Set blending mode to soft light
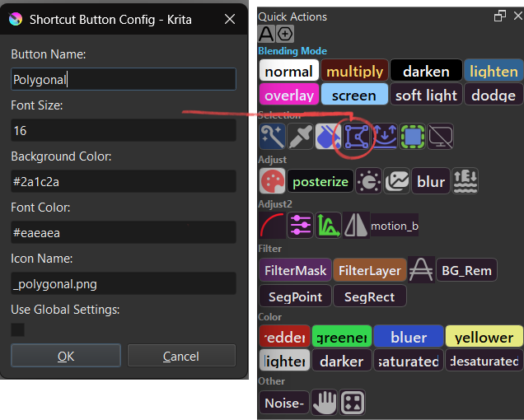Image resolution: width=524 pixels, height=420 pixels. [426, 95]
